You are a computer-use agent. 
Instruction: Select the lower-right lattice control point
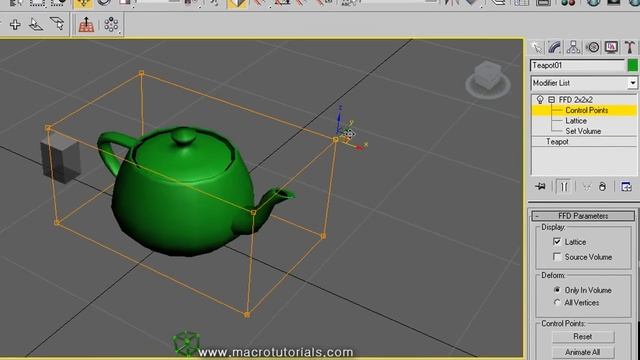pos(323,236)
